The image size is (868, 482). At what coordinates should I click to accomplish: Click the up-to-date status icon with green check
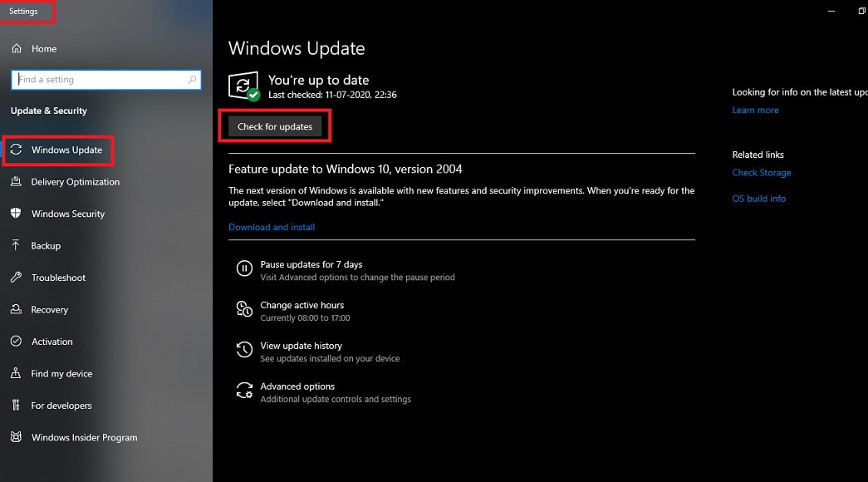click(243, 86)
